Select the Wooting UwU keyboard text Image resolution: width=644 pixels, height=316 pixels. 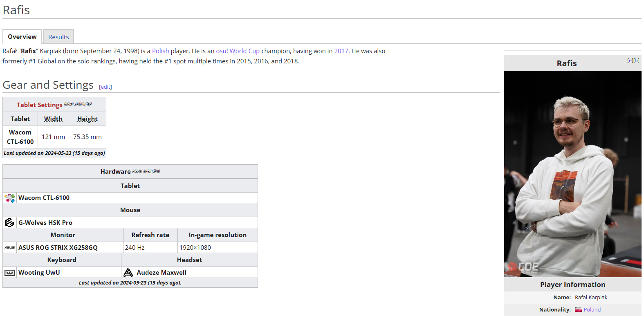pos(39,273)
